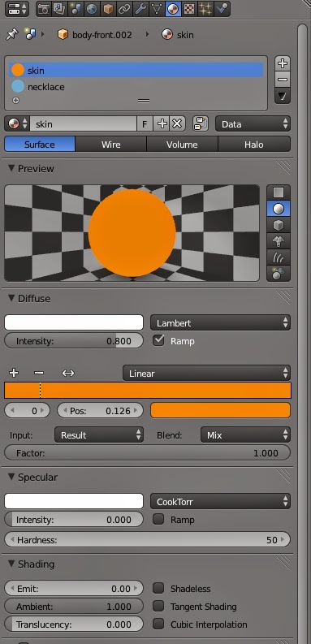
Task: Preview material on hair strands
Action: click(x=279, y=257)
